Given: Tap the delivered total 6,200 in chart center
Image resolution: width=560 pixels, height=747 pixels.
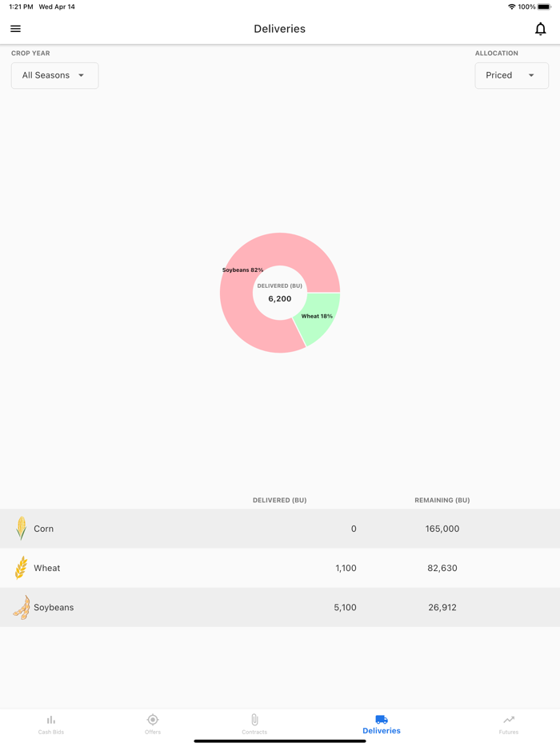Looking at the screenshot, I should (280, 298).
